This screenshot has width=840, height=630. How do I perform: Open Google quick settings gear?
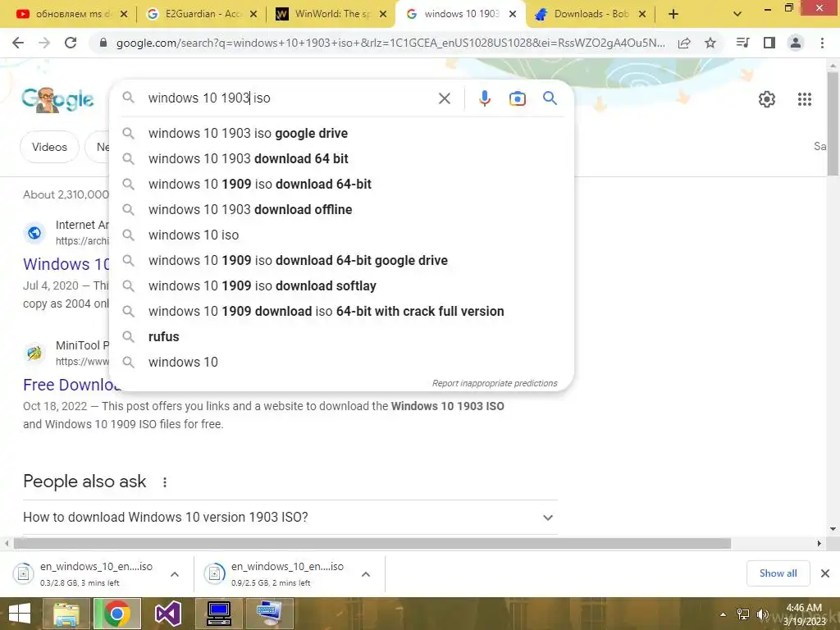(x=767, y=99)
